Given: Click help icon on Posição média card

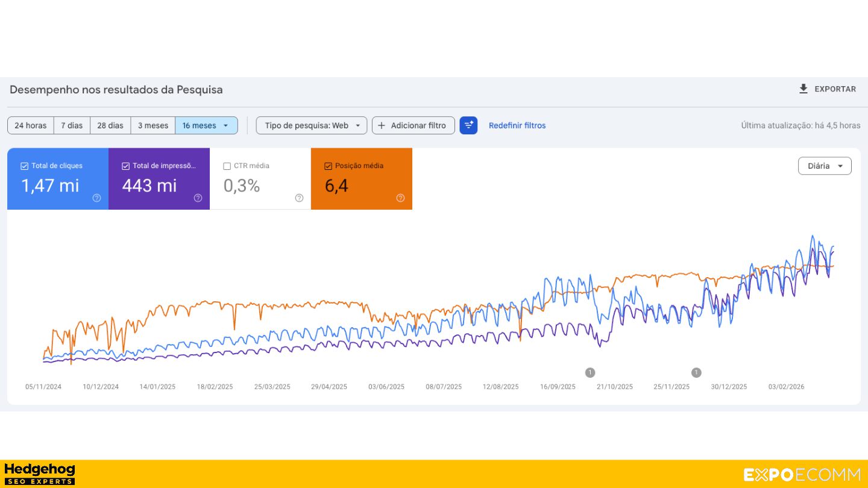Looking at the screenshot, I should tap(400, 198).
